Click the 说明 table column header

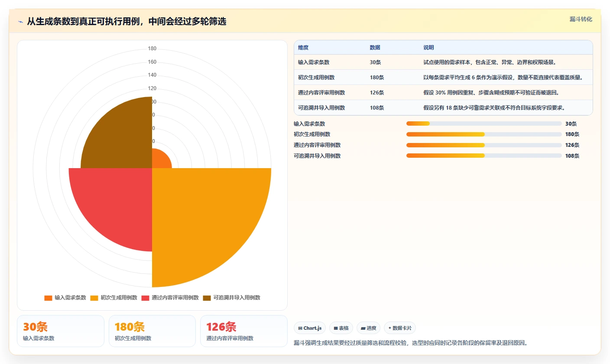428,48
